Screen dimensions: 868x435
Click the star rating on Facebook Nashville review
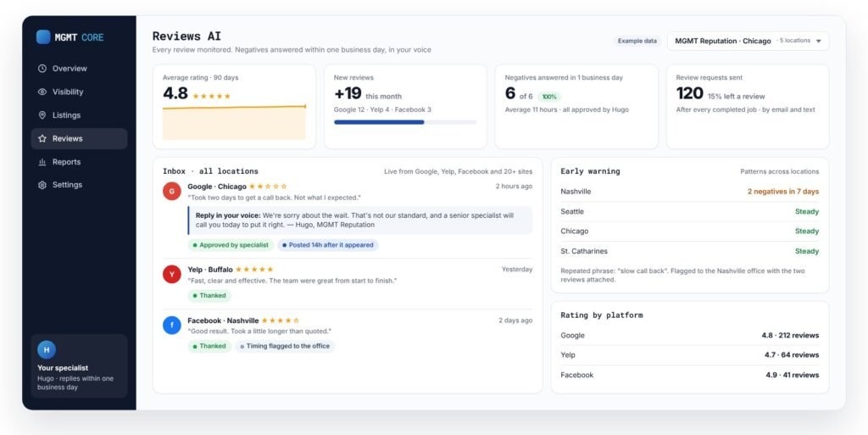click(280, 321)
